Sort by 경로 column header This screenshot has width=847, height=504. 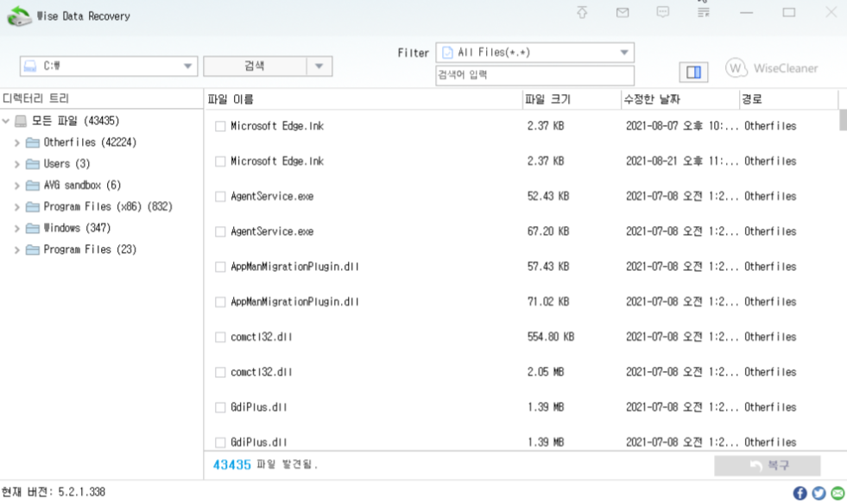pos(788,99)
